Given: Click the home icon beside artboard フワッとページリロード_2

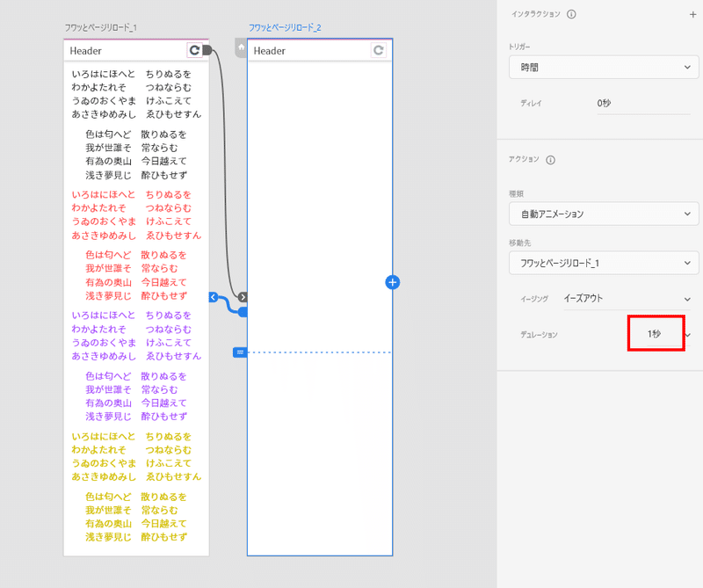Looking at the screenshot, I should coord(241,47).
